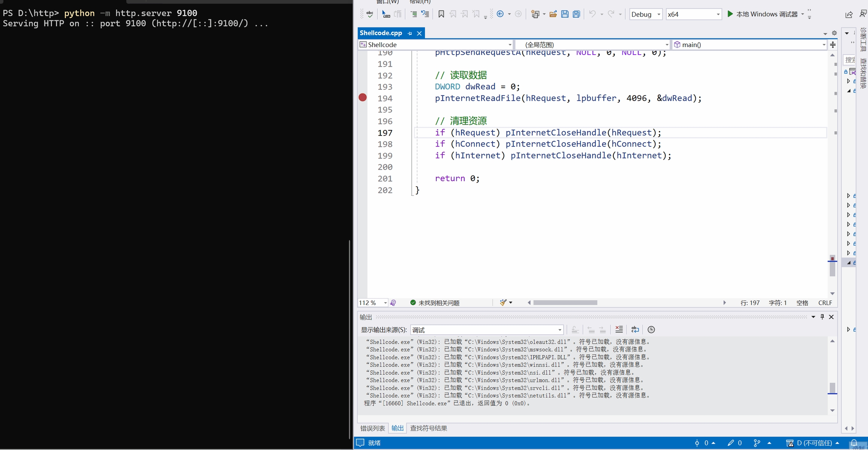
Task: Click the output timestamp clock icon
Action: (651, 329)
